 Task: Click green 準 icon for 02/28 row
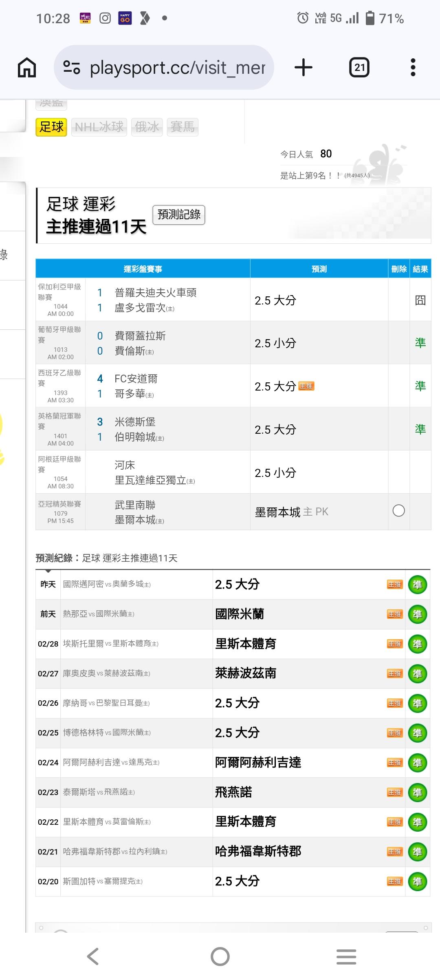[418, 644]
